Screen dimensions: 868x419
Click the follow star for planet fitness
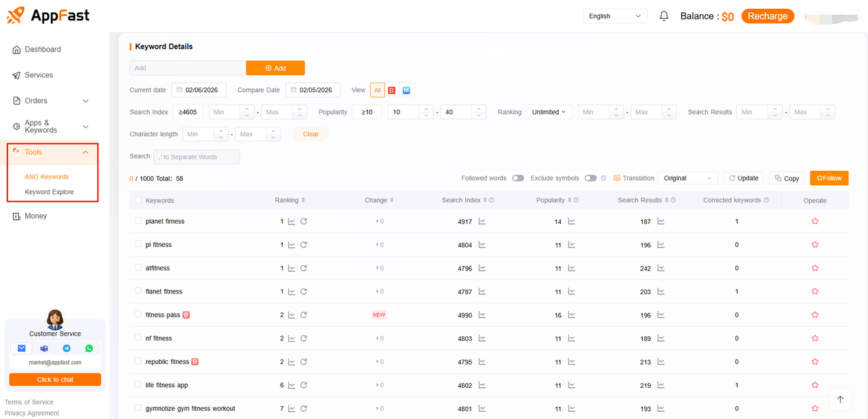814,222
